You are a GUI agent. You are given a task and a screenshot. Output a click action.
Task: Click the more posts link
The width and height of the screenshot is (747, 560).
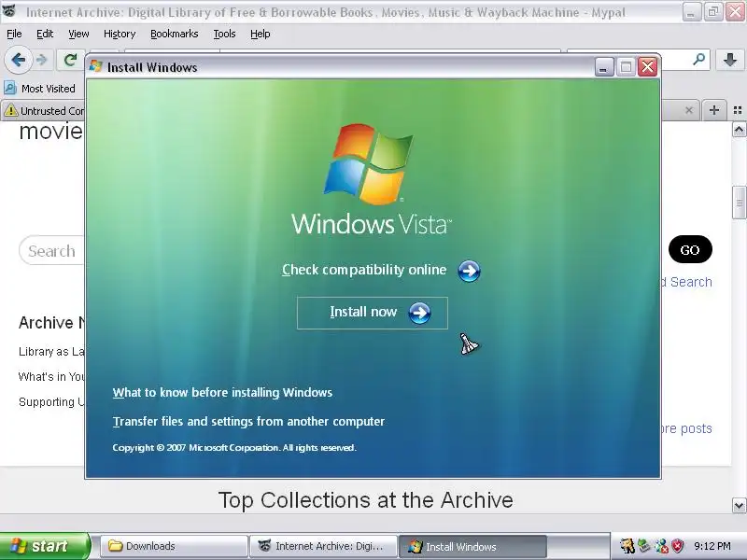tap(686, 428)
